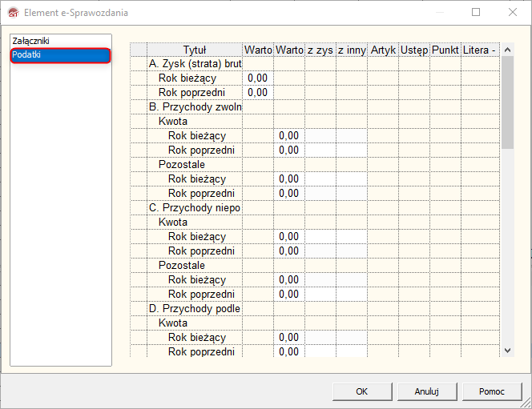Select Rok poprzedni under A. Zysk (strata)
Viewport: 532px width, 409px height.
coord(195,93)
